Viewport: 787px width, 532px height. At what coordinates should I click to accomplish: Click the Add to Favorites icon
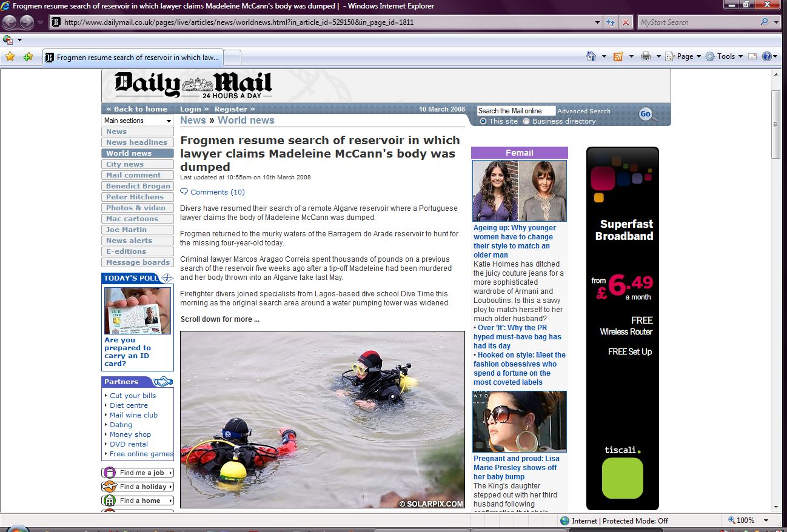pyautogui.click(x=28, y=57)
